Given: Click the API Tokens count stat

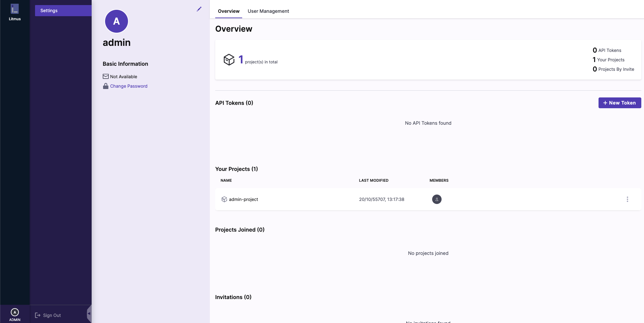Looking at the screenshot, I should point(607,50).
